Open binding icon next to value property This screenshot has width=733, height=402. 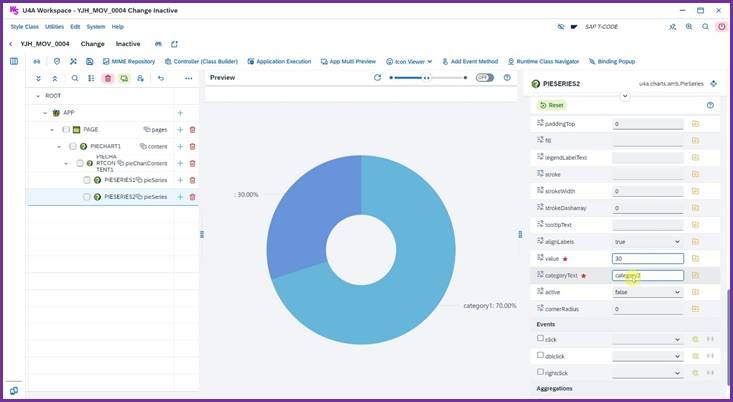(x=695, y=258)
